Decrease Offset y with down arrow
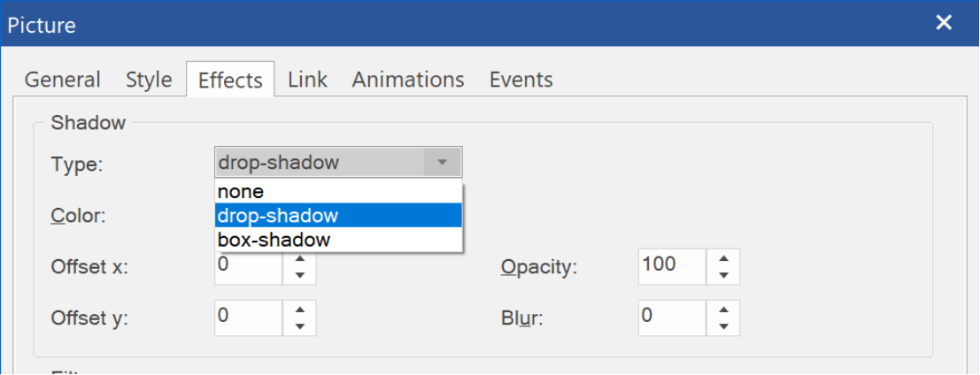980x375 pixels. pyautogui.click(x=299, y=326)
